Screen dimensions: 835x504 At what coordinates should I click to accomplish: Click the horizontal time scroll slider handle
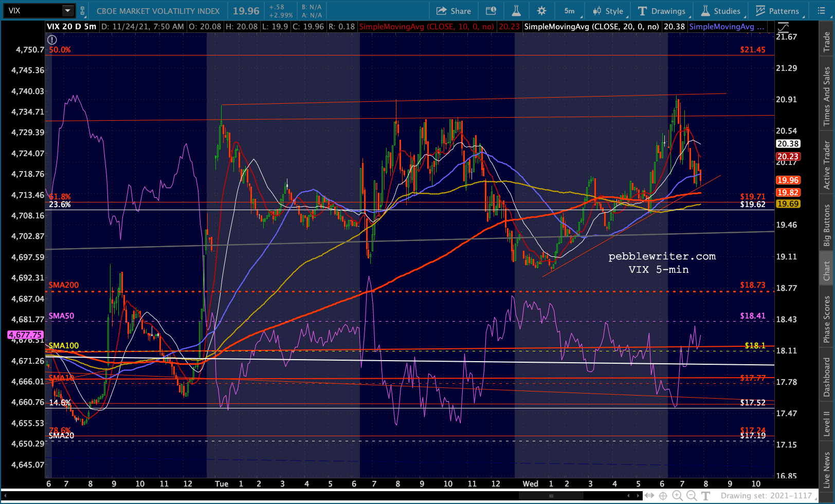(x=551, y=496)
